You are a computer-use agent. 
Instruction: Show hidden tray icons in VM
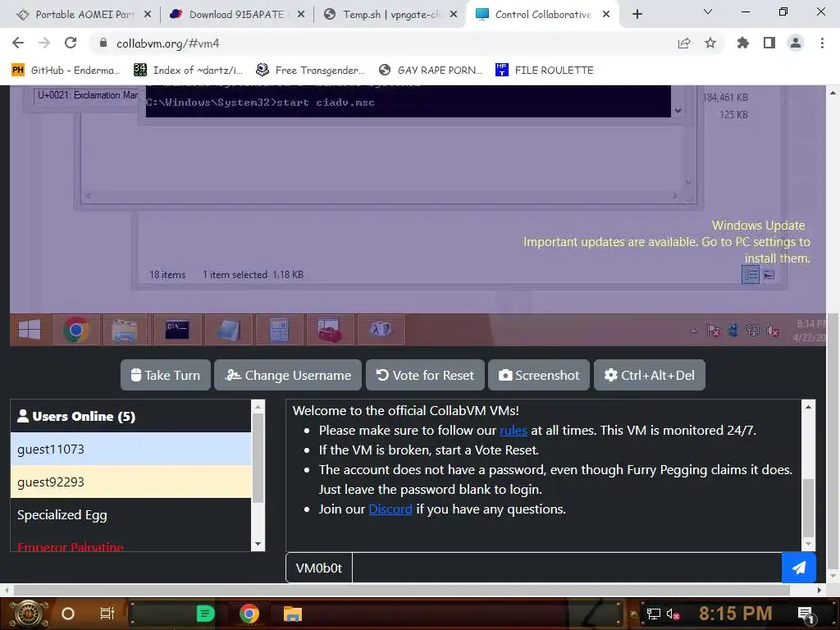tap(694, 331)
